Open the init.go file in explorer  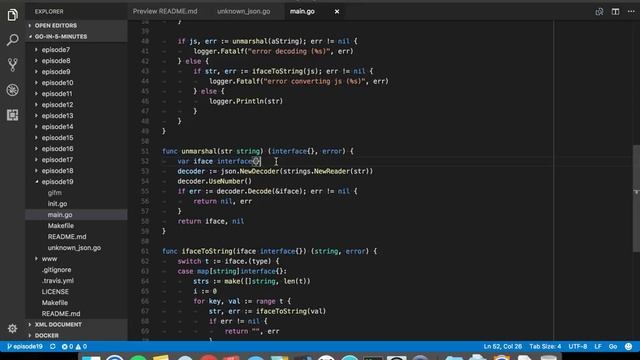pyautogui.click(x=58, y=204)
